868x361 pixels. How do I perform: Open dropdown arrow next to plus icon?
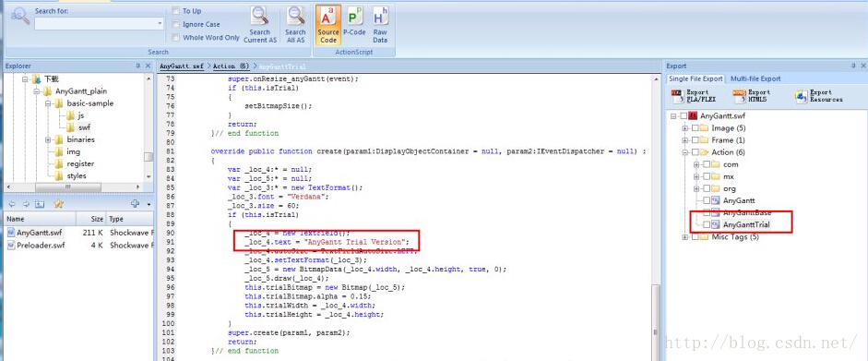[x=149, y=205]
